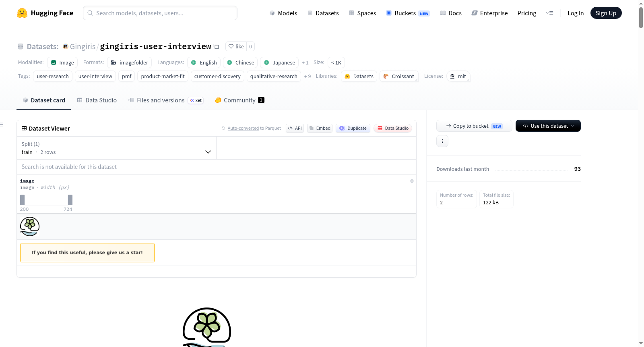Viewport: 644px width, 347px height.
Task: Click the Gingiris avatar icon
Action: [x=65, y=47]
